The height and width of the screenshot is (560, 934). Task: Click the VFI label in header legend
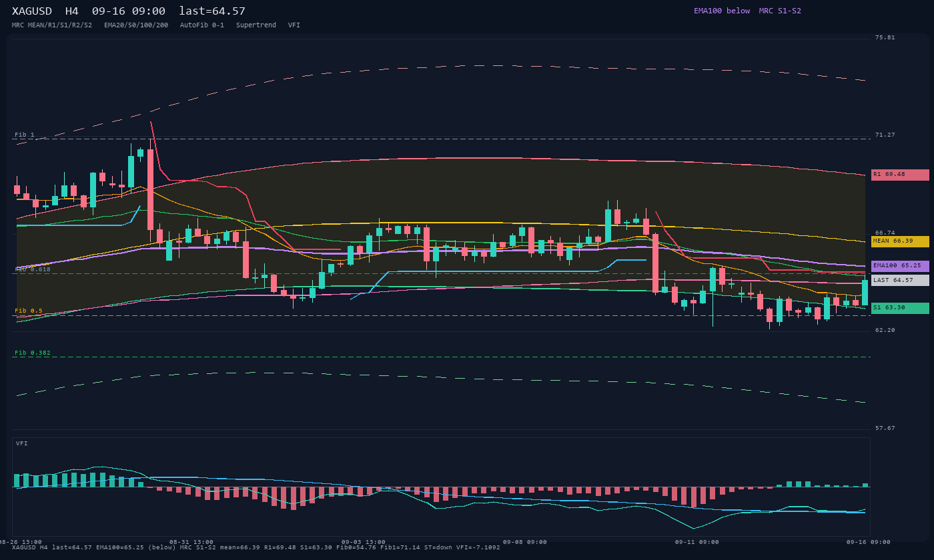tap(294, 25)
